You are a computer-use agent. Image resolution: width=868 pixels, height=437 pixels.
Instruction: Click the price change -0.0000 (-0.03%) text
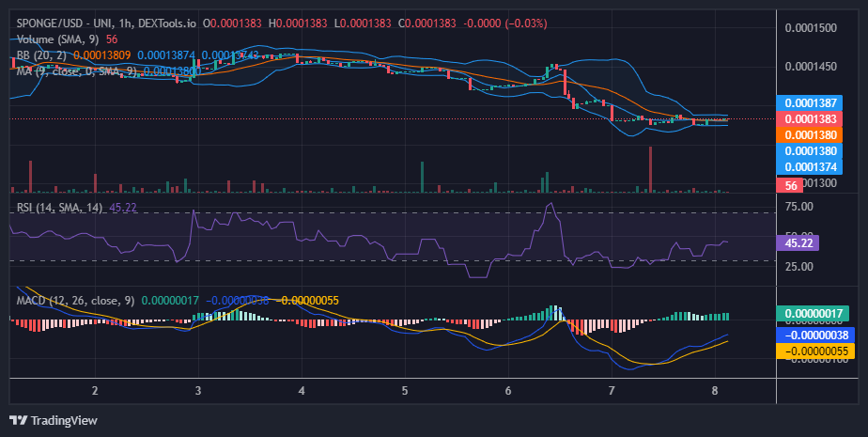click(504, 23)
